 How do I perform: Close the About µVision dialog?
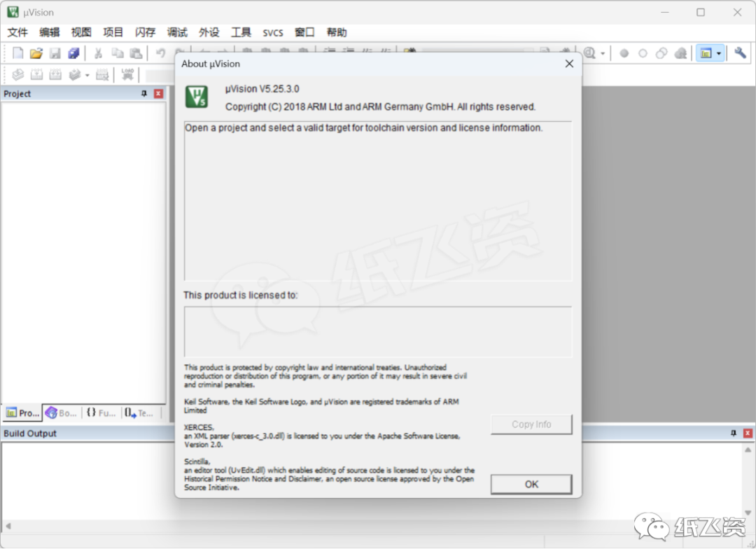coord(569,64)
